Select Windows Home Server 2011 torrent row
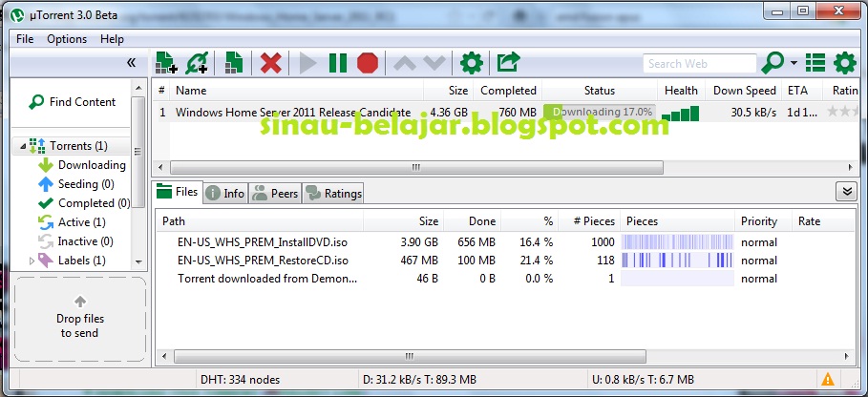This screenshot has height=397, width=868. click(x=506, y=113)
